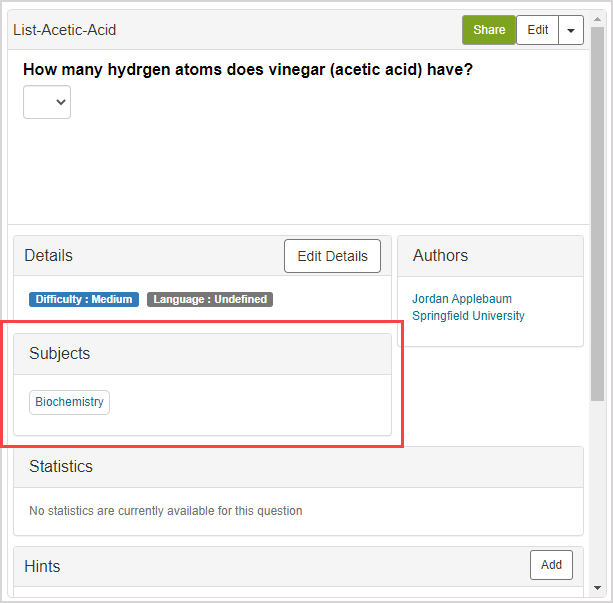Click the scrollbar down arrow
Screen dimensions: 613x603
point(597,588)
